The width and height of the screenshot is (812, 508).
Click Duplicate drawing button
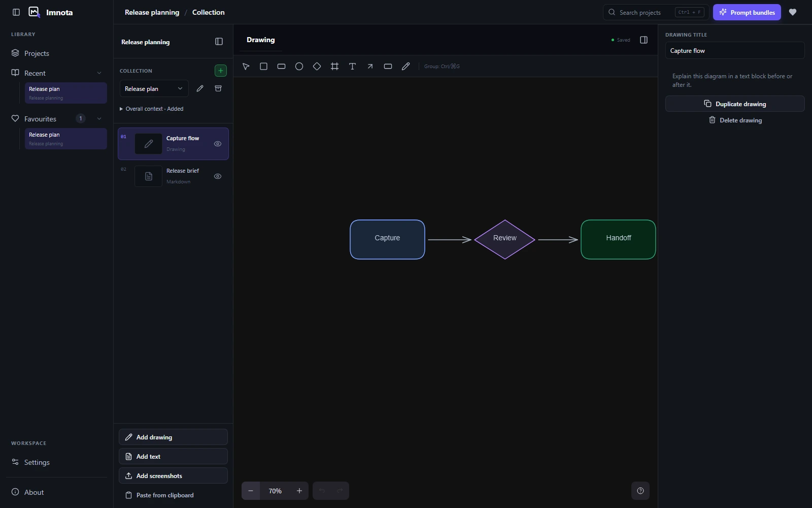pyautogui.click(x=735, y=104)
